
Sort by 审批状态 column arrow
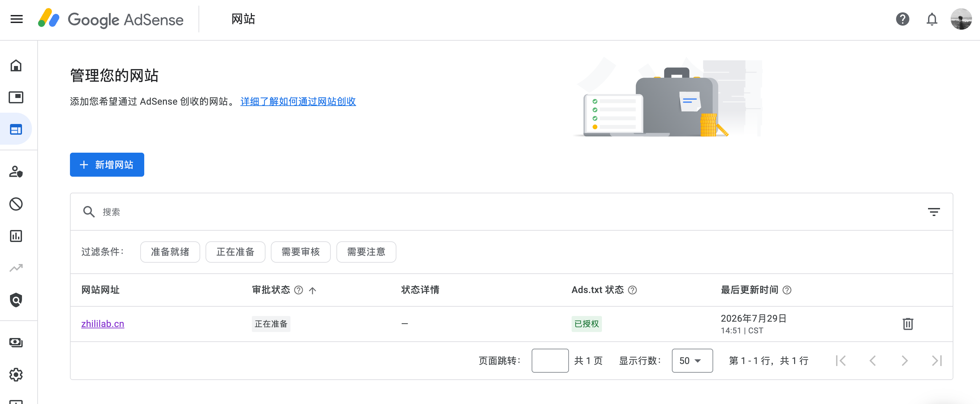(x=312, y=290)
